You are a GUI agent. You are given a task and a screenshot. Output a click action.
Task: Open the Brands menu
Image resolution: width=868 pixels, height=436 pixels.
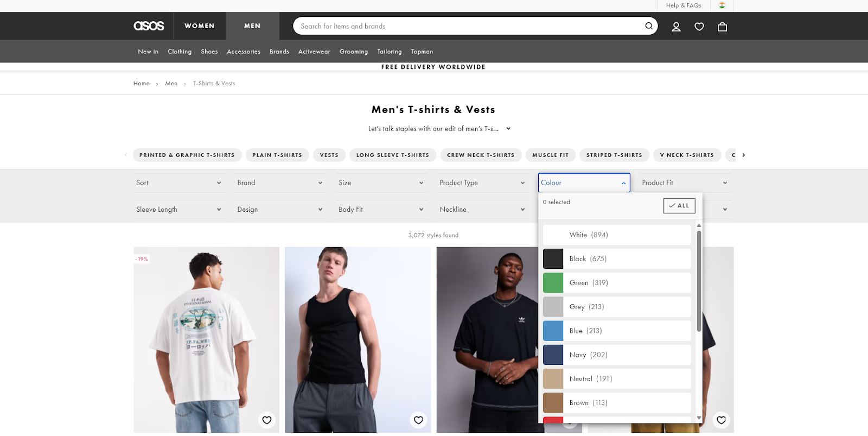pos(279,52)
